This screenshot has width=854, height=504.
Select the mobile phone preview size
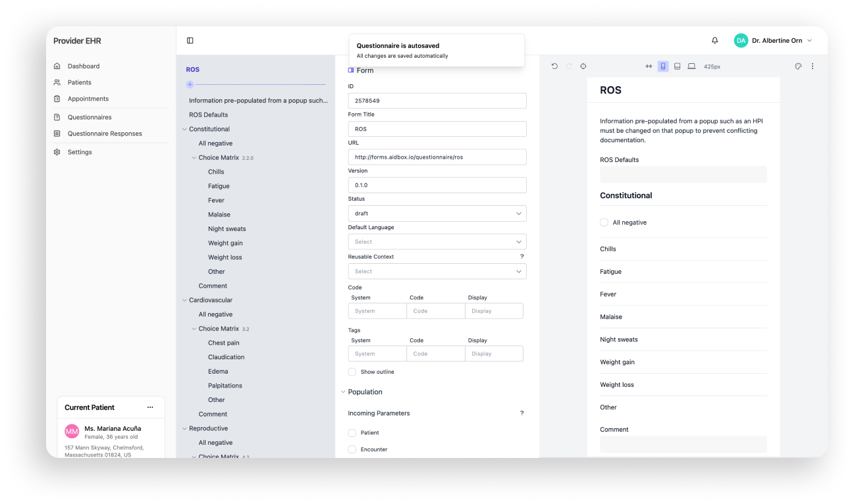tap(663, 66)
